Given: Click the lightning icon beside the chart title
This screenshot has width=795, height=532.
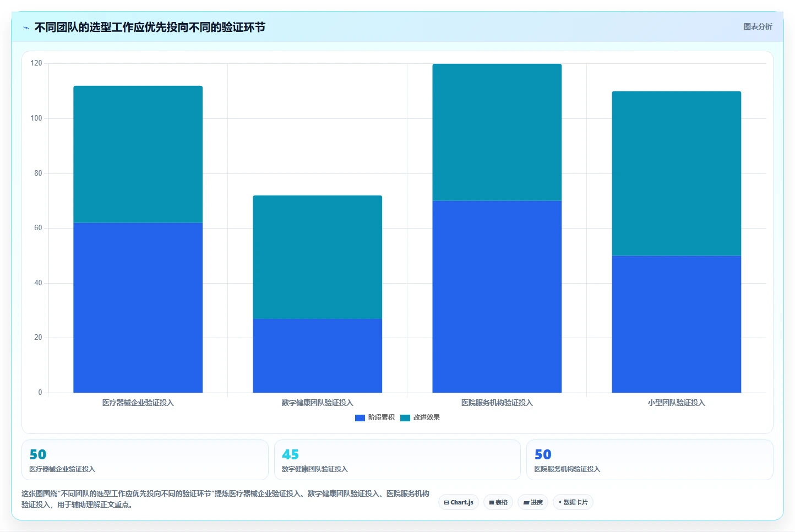Looking at the screenshot, I should pos(26,28).
